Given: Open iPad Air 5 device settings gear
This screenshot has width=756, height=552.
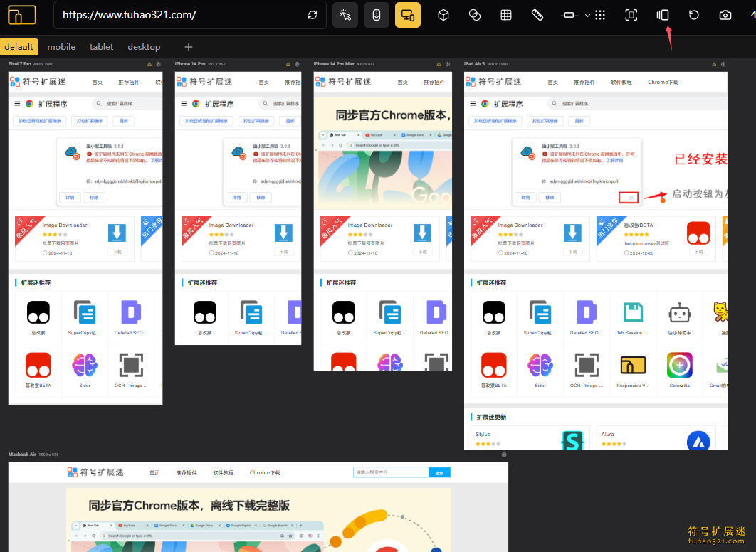Looking at the screenshot, I should point(723,64).
